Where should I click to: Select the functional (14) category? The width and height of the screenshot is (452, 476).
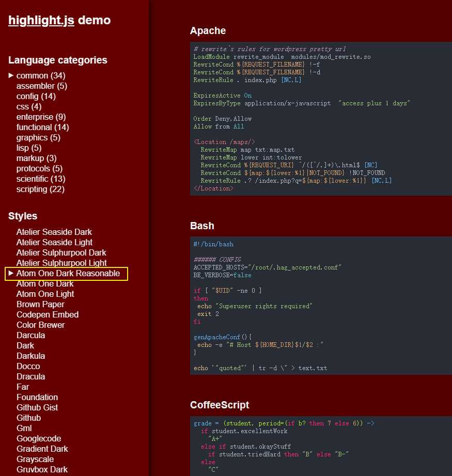click(x=42, y=127)
